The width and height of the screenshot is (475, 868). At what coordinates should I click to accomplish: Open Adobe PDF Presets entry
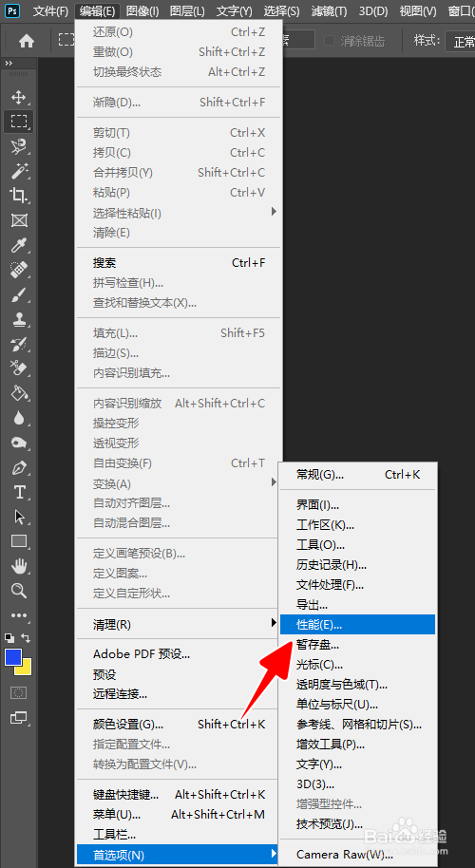click(x=179, y=653)
